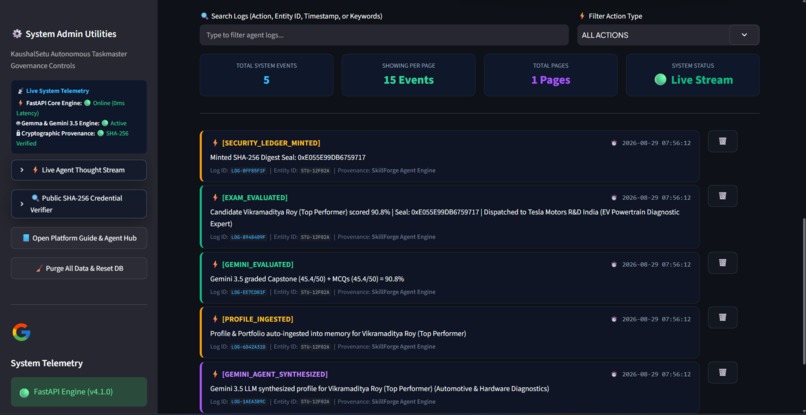Click the System Telemetry heading in the sidebar
This screenshot has width=806, height=415.
point(47,363)
